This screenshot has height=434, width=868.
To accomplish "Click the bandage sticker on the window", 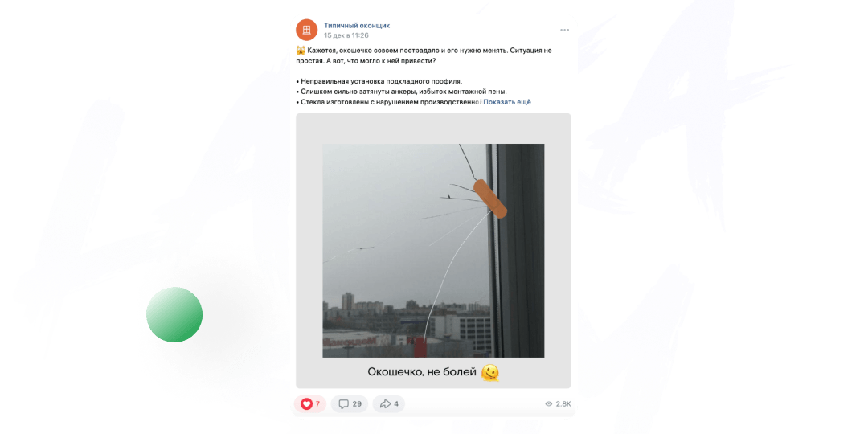I will (490, 199).
